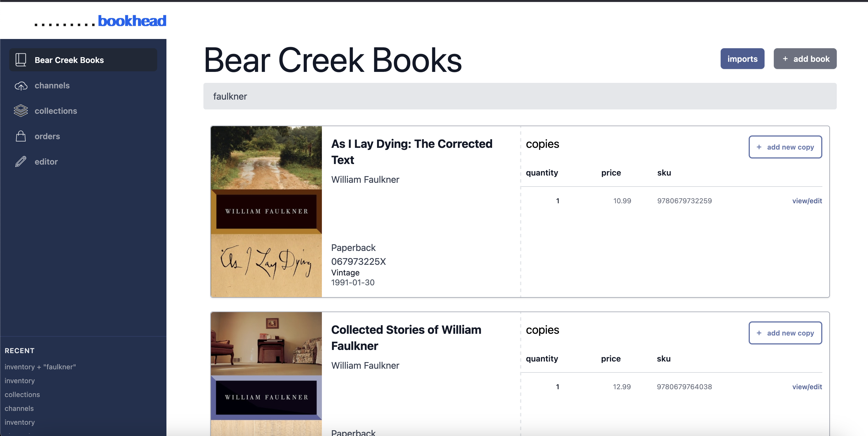Click the book icon beside Bear Creek Books
This screenshot has width=868, height=436.
(21, 60)
